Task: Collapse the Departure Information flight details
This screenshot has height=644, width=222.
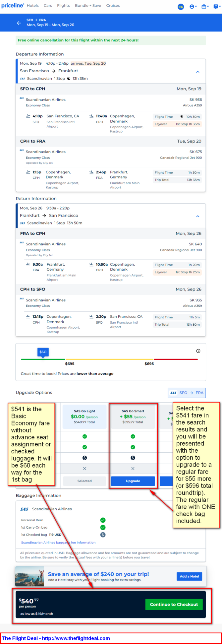Action: 198,72
